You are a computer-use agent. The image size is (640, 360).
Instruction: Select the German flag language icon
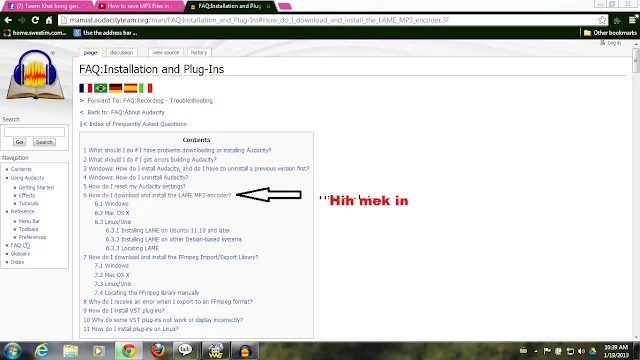tap(116, 88)
